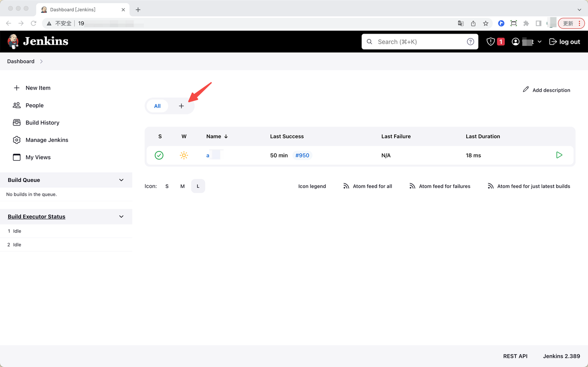The image size is (588, 367).
Task: Click the Jenkins logo icon
Action: point(13,41)
